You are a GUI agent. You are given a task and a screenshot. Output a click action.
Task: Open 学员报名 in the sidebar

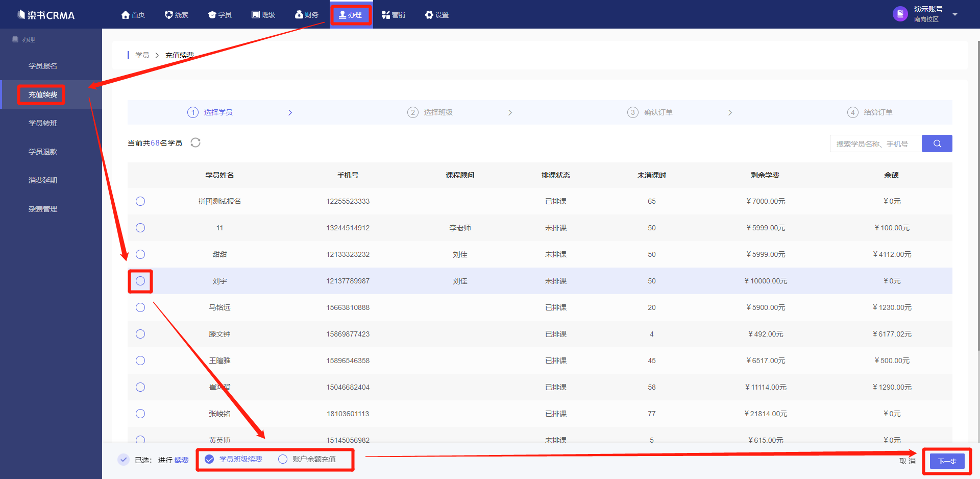click(43, 66)
